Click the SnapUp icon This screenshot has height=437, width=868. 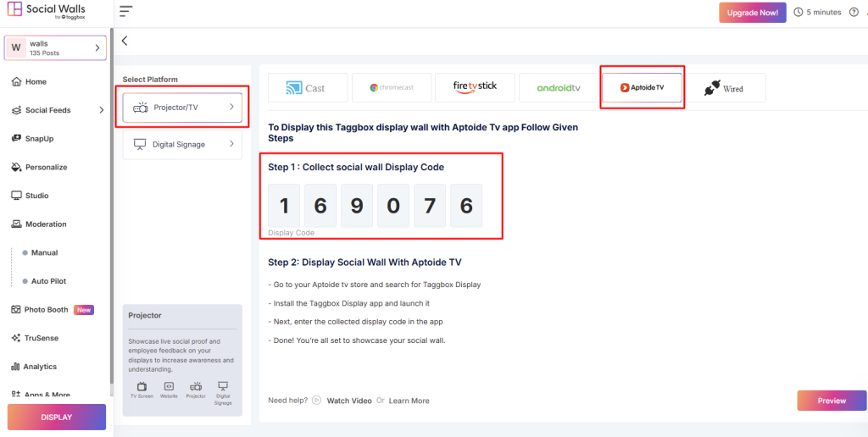[x=17, y=138]
